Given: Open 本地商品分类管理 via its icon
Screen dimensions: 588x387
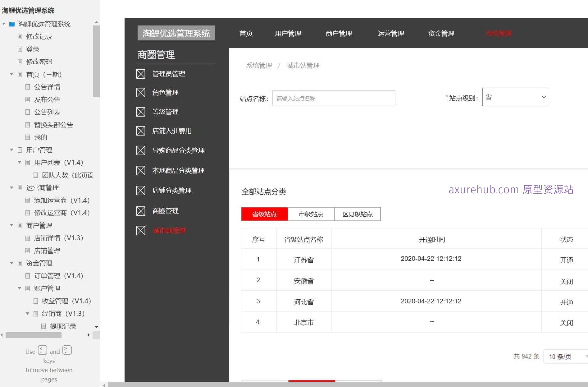Looking at the screenshot, I should [141, 171].
